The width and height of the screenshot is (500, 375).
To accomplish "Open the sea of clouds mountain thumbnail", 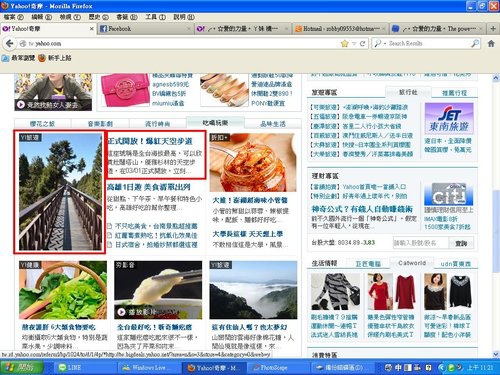I will click(x=253, y=290).
